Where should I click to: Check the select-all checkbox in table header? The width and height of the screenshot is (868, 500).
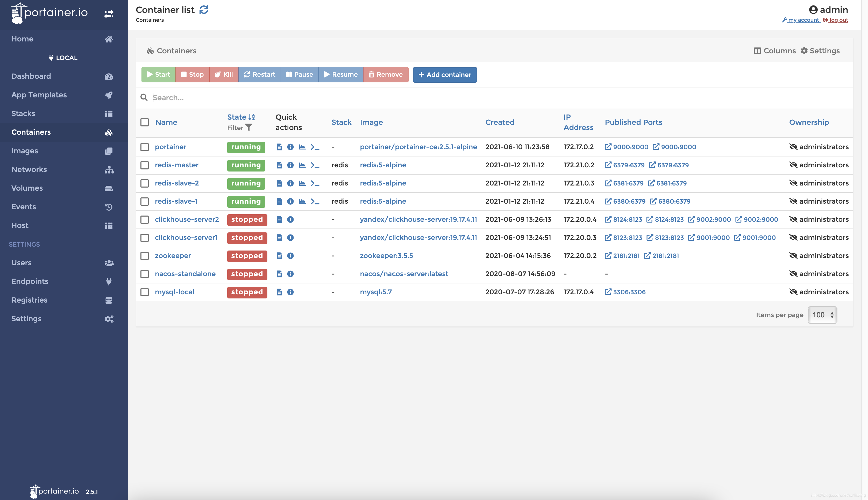tap(145, 122)
